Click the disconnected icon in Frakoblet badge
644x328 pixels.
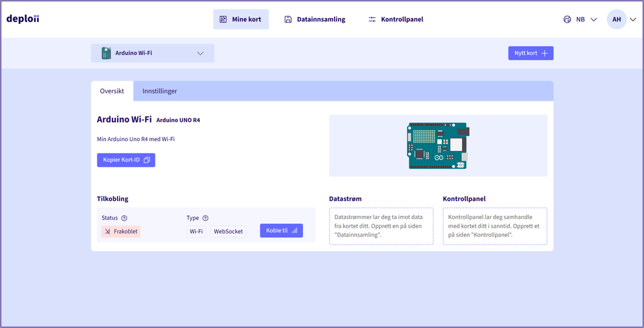click(108, 232)
